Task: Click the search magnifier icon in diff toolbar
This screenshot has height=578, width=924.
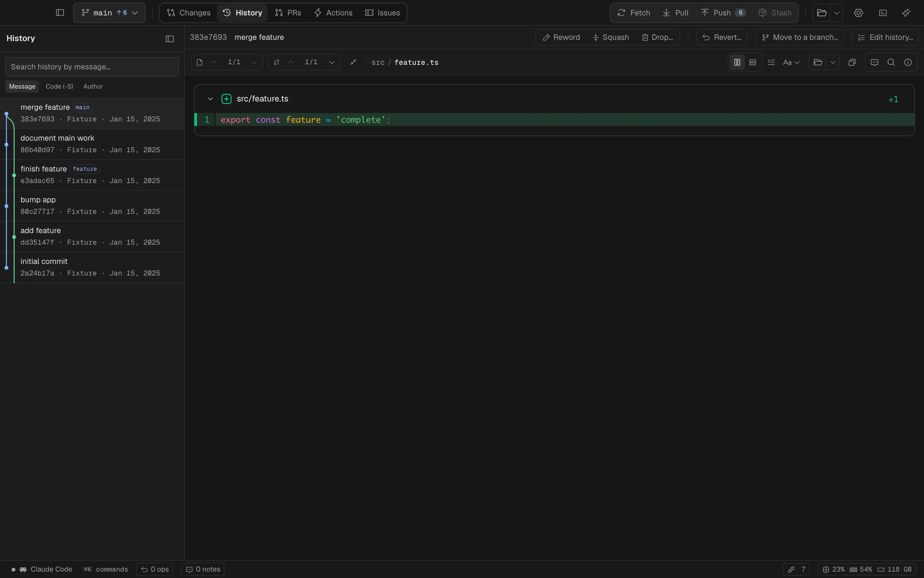Action: (891, 62)
